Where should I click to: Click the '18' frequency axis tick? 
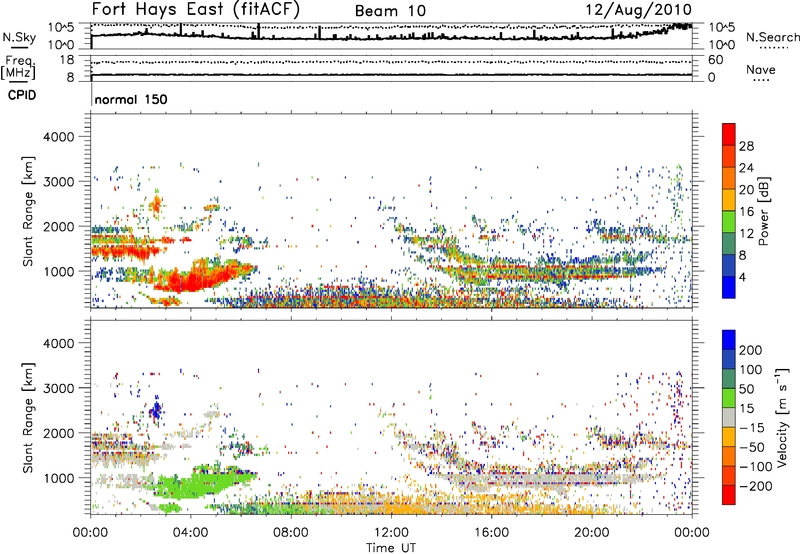coord(67,60)
